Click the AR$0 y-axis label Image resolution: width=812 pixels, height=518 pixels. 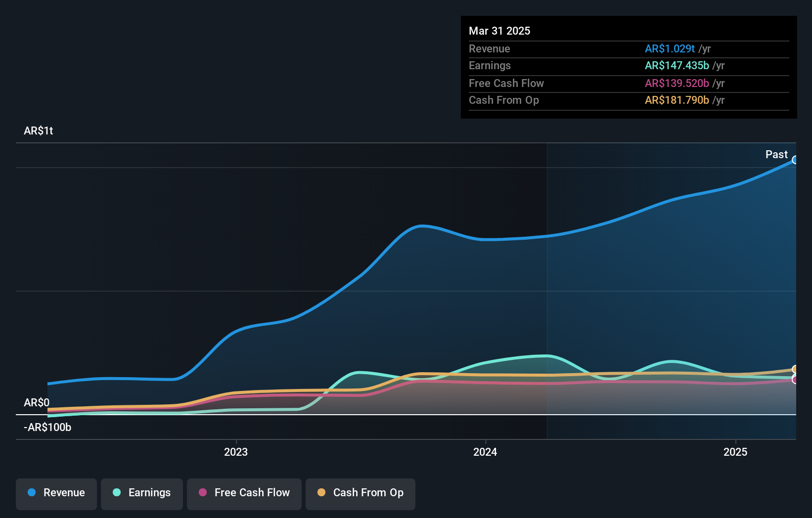(x=37, y=402)
